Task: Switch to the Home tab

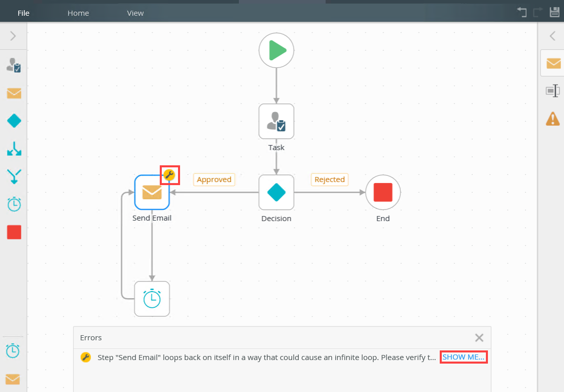Action: point(78,13)
